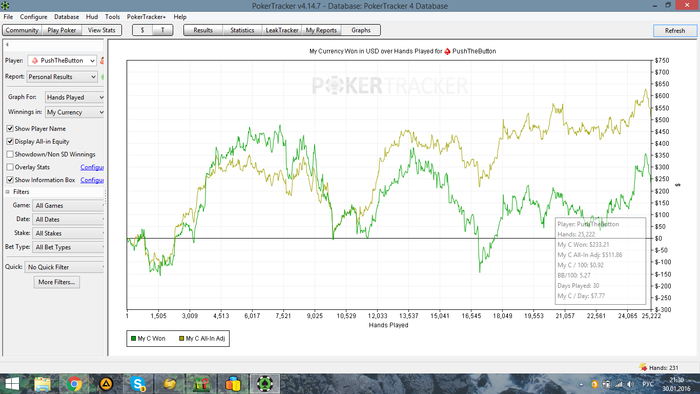Switch to the Graphs tab

pyautogui.click(x=361, y=30)
